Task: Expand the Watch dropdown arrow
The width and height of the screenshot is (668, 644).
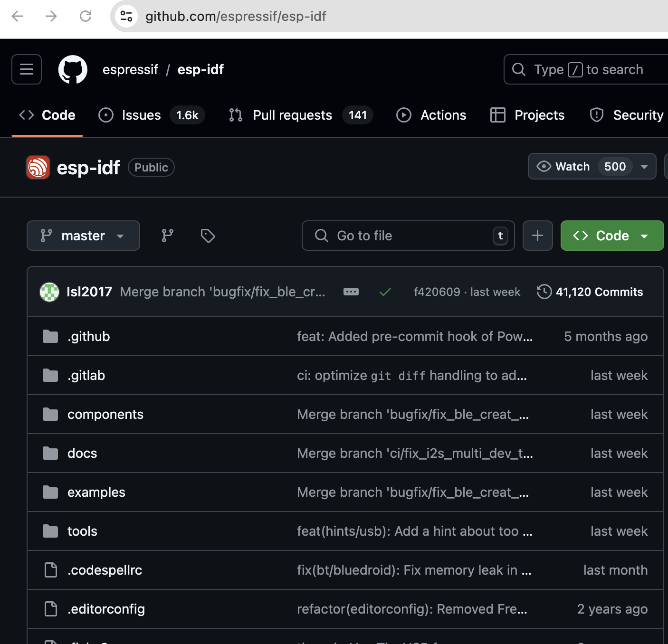Action: click(x=644, y=167)
